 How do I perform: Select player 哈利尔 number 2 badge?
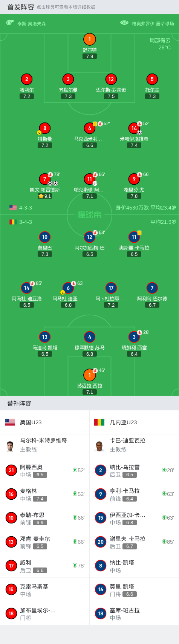[27, 79]
